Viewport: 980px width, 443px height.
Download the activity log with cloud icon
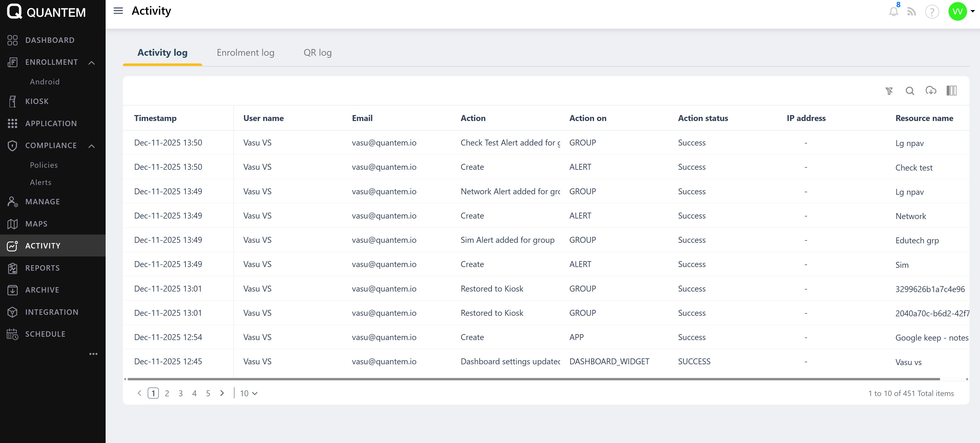[930, 91]
